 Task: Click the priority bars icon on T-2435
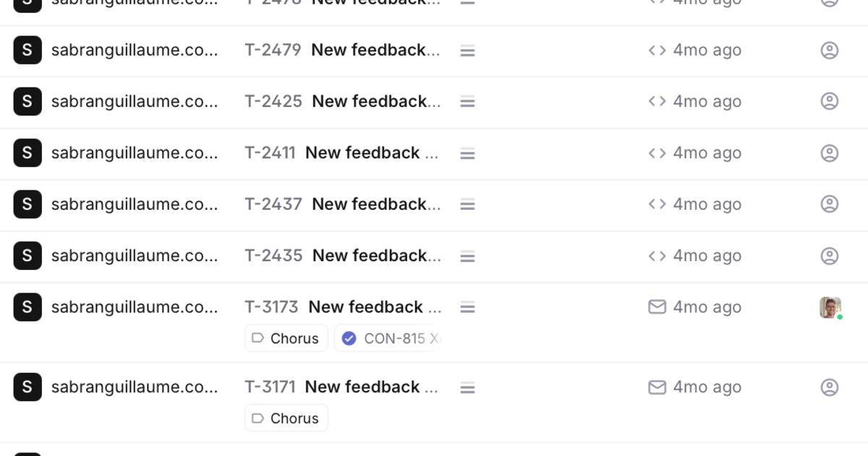(x=467, y=256)
